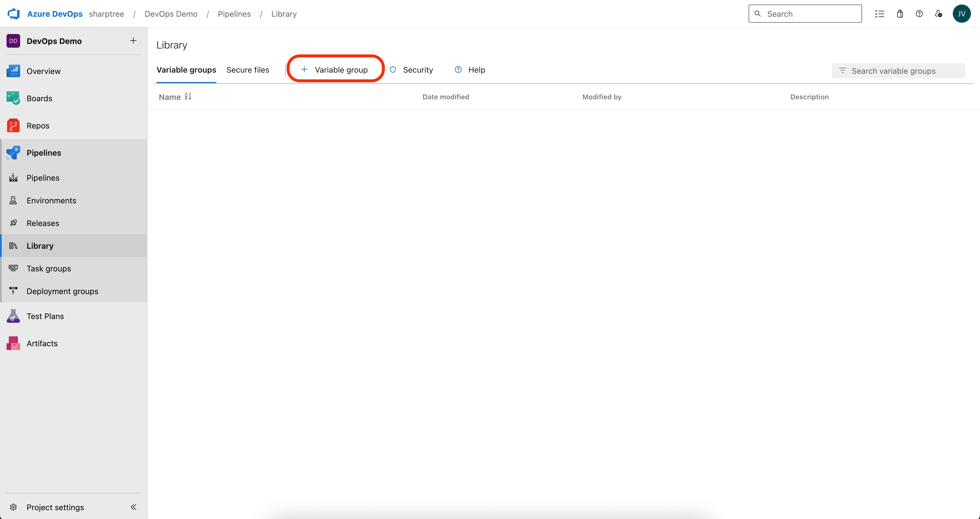Click the Deployment groups icon
This screenshot has height=519, width=980.
[x=13, y=291]
